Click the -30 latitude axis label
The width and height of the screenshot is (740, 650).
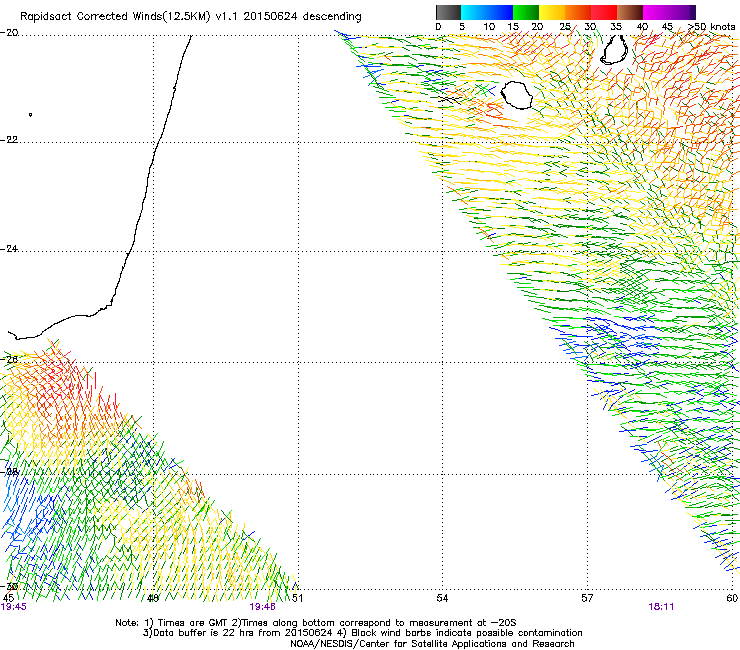click(9, 586)
